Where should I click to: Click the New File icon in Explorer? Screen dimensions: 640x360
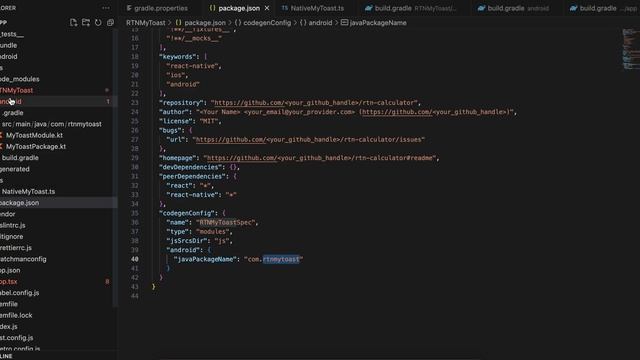(x=73, y=22)
